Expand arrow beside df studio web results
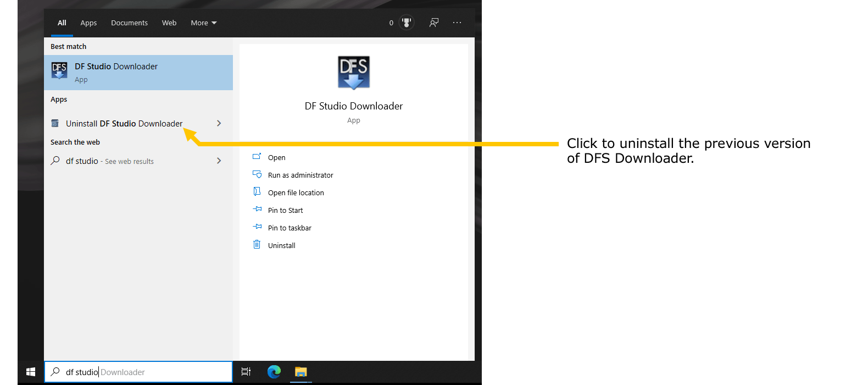This screenshot has width=868, height=385. pyautogui.click(x=219, y=161)
